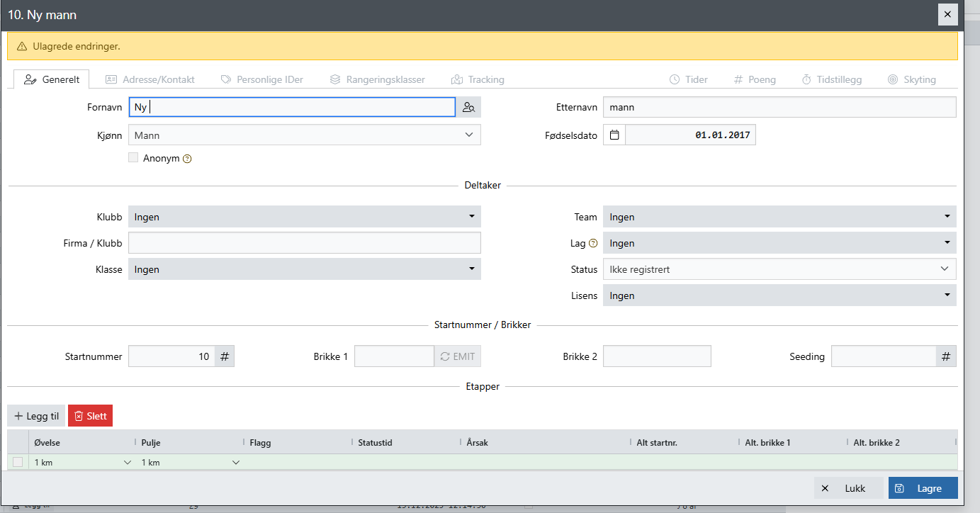Click the Alt. brikke 1 column header

pyautogui.click(x=794, y=442)
